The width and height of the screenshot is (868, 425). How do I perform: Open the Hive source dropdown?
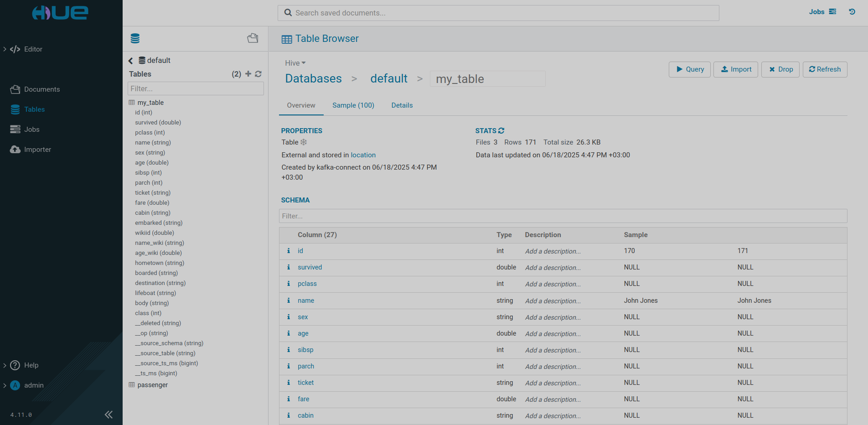[295, 63]
